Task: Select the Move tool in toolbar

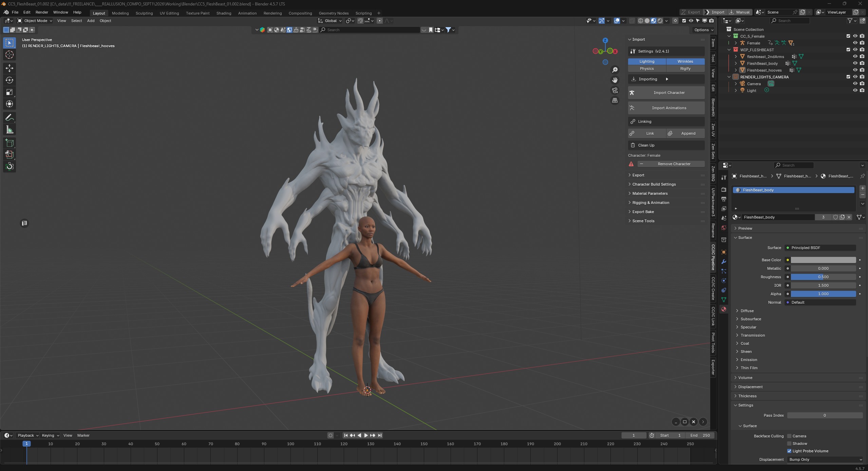Action: click(x=10, y=68)
